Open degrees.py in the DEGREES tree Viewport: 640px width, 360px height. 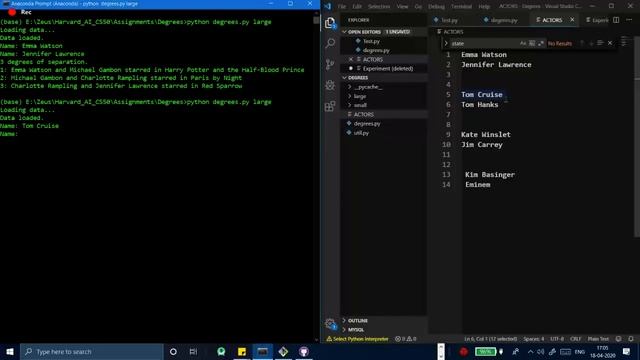pos(367,124)
